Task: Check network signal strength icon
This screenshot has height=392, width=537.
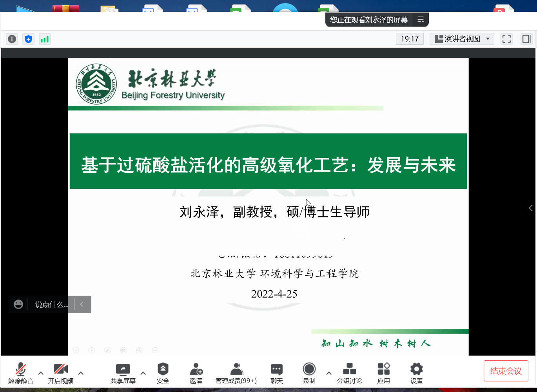Action: pyautogui.click(x=45, y=39)
